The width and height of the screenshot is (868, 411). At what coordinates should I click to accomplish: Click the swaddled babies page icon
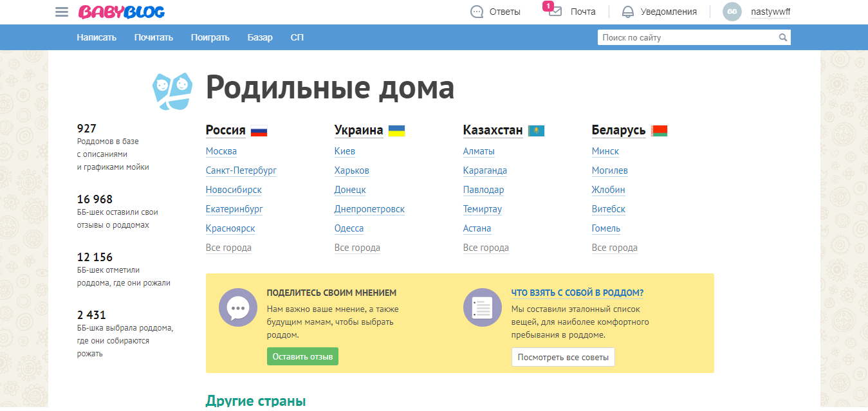172,89
